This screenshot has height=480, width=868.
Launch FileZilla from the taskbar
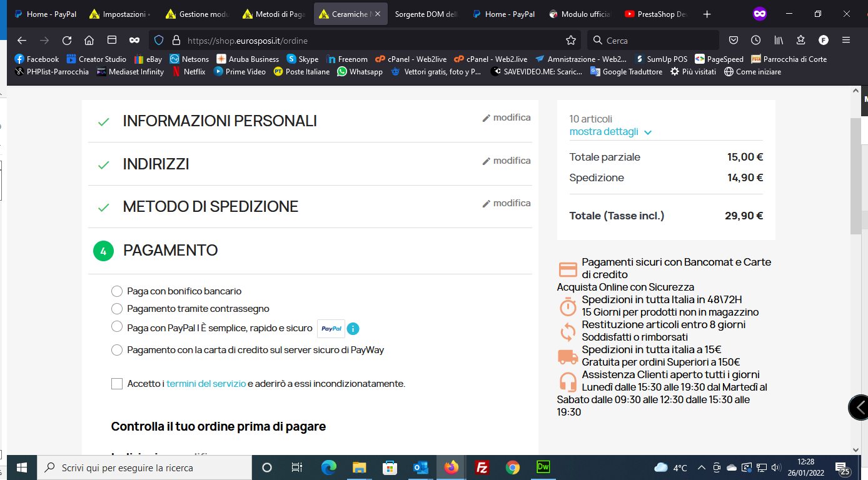point(482,467)
